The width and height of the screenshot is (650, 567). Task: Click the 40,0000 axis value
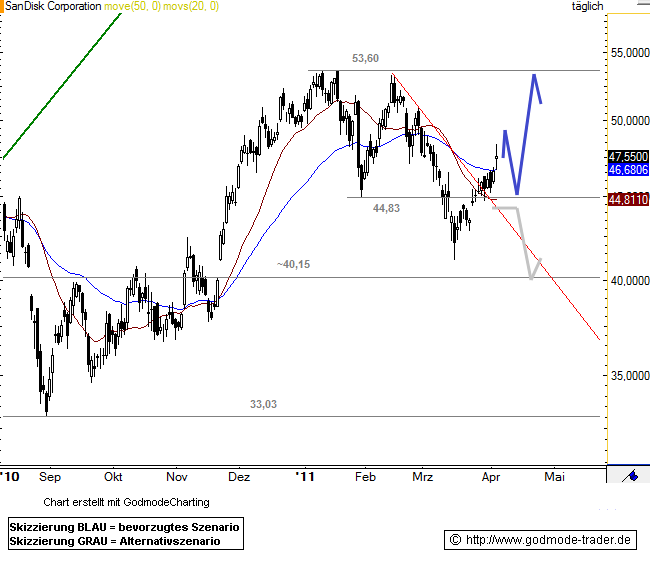pos(630,281)
